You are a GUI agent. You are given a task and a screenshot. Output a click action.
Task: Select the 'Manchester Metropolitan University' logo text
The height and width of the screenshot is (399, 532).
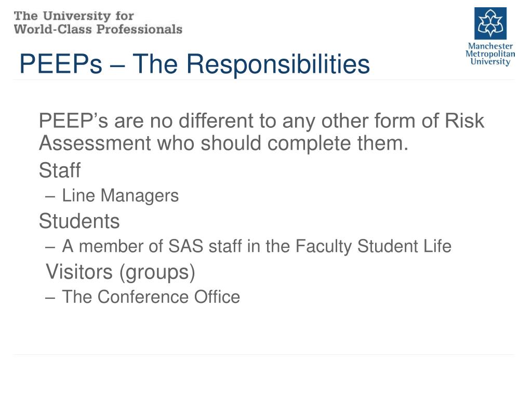tap(490, 54)
